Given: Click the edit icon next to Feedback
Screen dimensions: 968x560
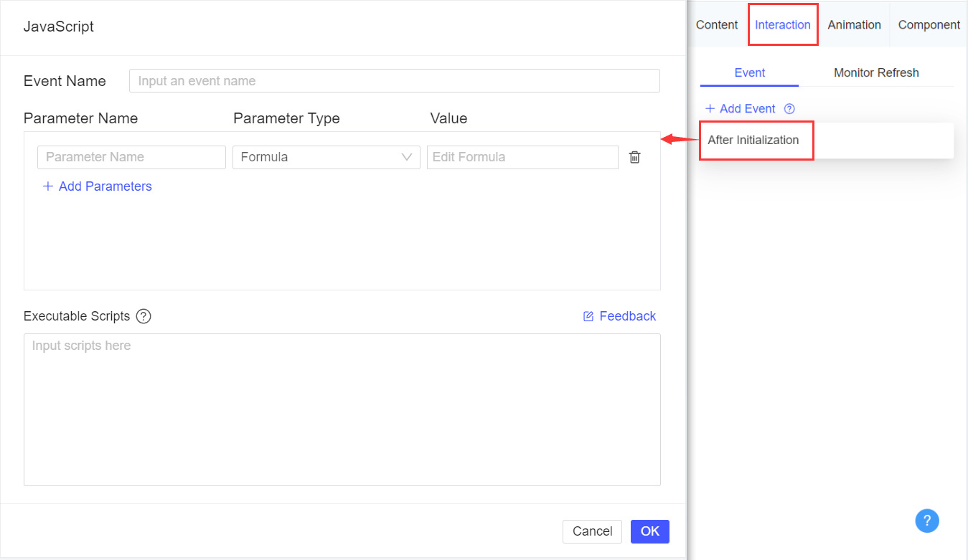Looking at the screenshot, I should (588, 315).
